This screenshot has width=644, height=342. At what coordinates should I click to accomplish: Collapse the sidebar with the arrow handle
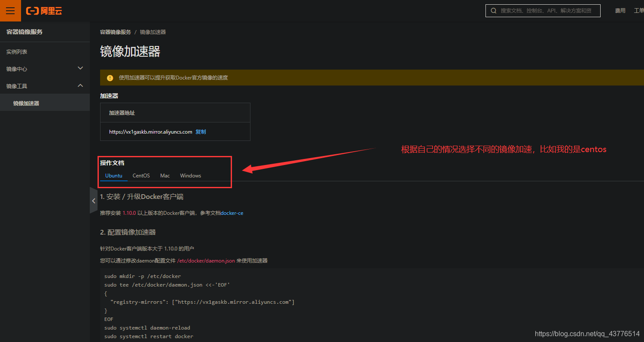[94, 200]
